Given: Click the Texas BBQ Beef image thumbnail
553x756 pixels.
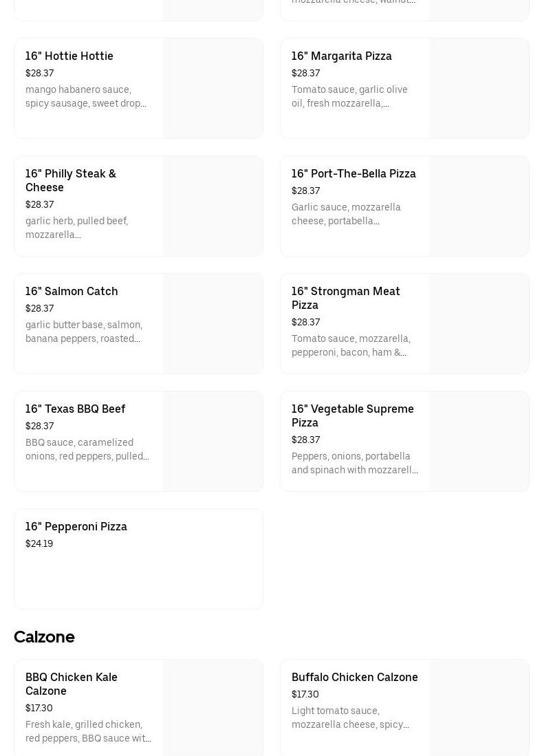Looking at the screenshot, I should 213,442.
